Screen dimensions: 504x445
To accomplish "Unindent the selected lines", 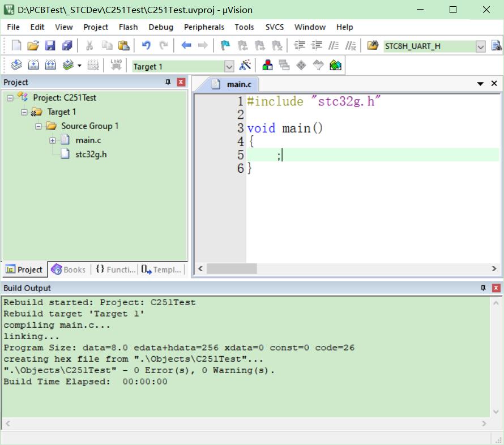I will pos(317,46).
